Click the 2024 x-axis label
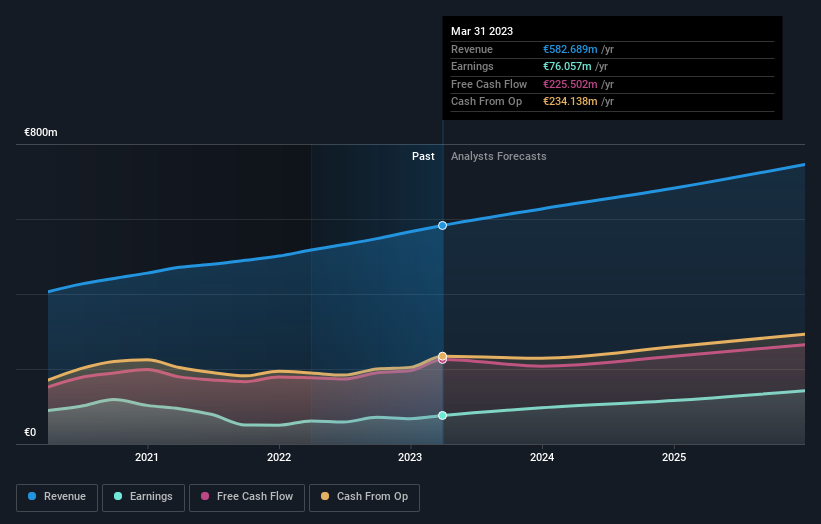The width and height of the screenshot is (821, 524). (x=542, y=458)
